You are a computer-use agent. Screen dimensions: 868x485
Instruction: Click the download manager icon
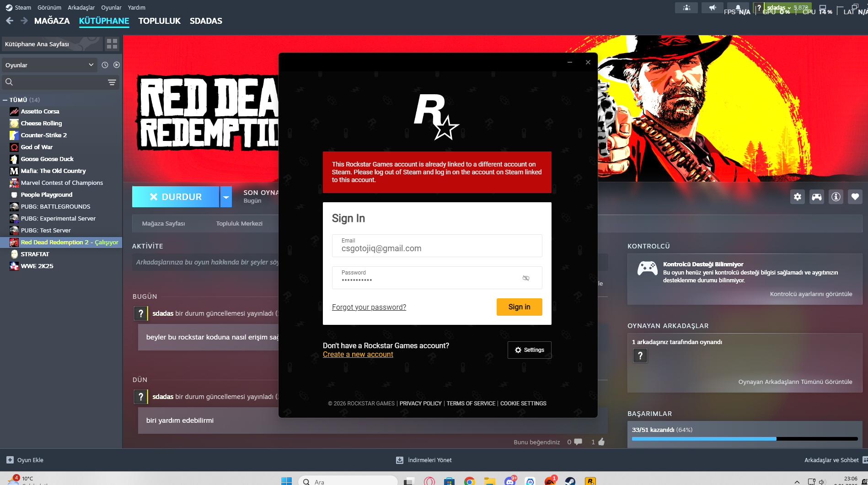click(x=400, y=460)
